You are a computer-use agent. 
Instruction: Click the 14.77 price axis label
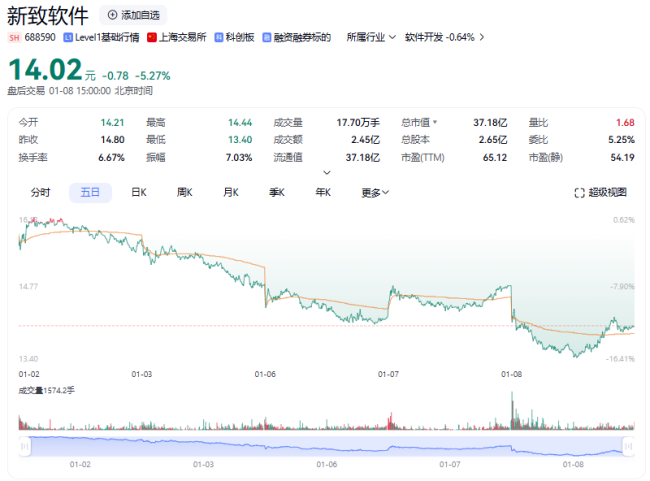click(x=28, y=287)
